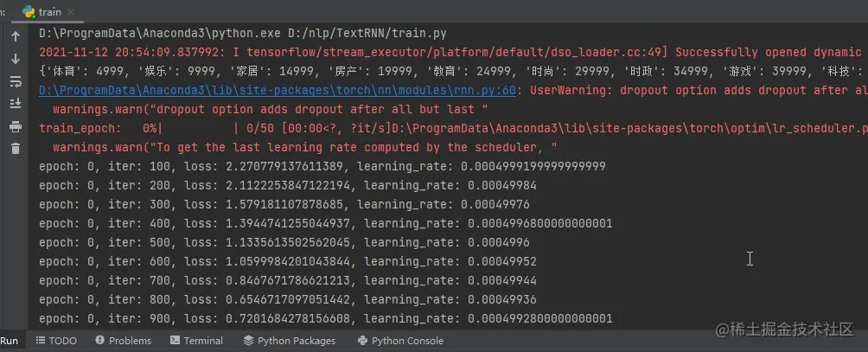Open the Python Packages tool window

click(290, 341)
